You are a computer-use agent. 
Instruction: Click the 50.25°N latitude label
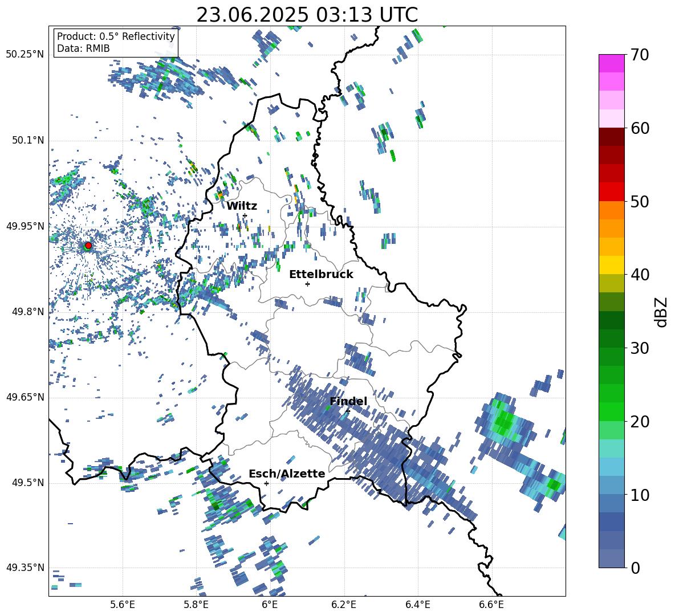(x=25, y=55)
